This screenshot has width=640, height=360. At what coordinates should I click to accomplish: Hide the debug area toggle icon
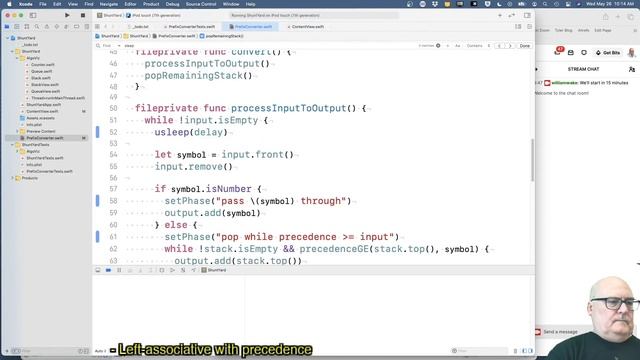click(98, 270)
